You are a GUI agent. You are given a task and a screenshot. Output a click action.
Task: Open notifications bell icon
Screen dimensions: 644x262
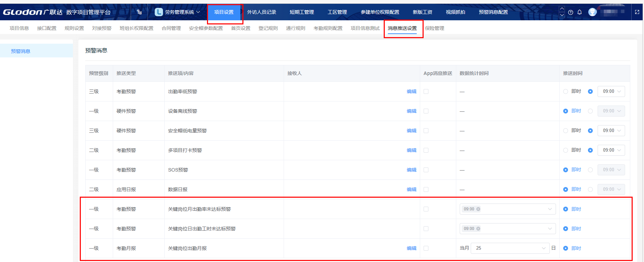point(579,12)
